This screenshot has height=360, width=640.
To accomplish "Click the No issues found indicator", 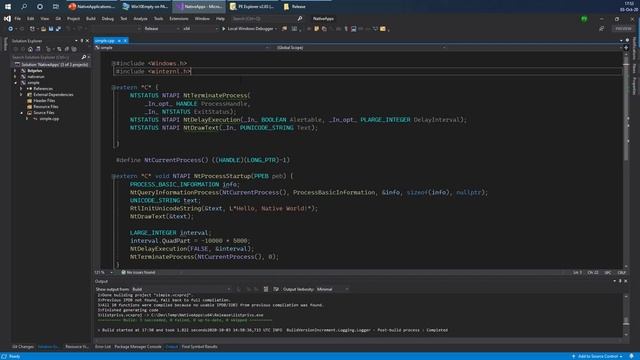I will coord(138,272).
